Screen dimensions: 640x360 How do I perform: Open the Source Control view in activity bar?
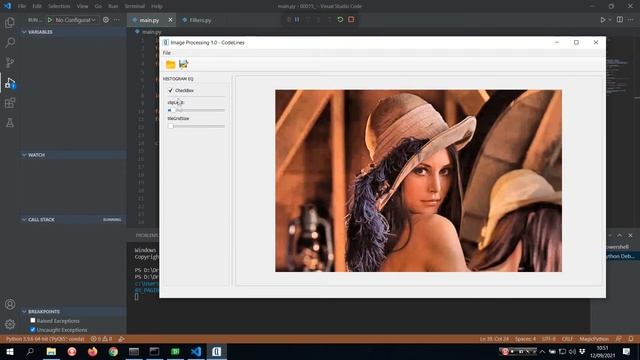pos(10,62)
